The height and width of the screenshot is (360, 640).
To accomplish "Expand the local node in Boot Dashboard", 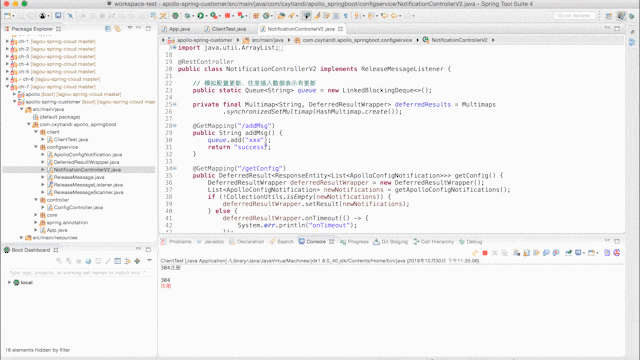I will point(9,282).
